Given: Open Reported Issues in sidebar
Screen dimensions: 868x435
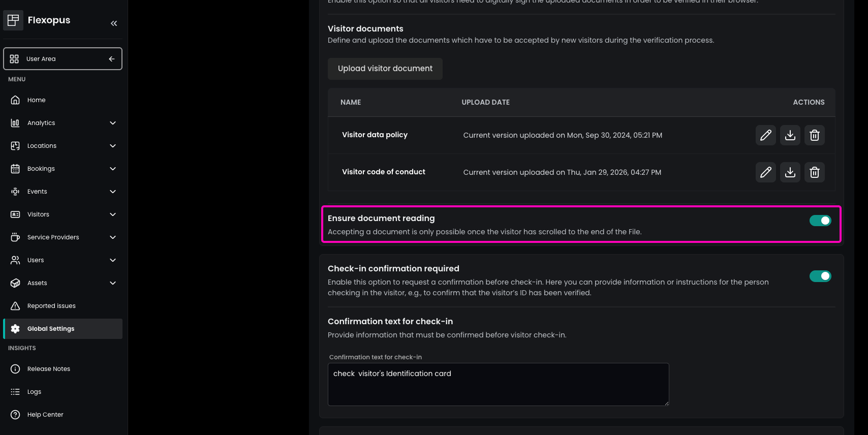Looking at the screenshot, I should [51, 306].
